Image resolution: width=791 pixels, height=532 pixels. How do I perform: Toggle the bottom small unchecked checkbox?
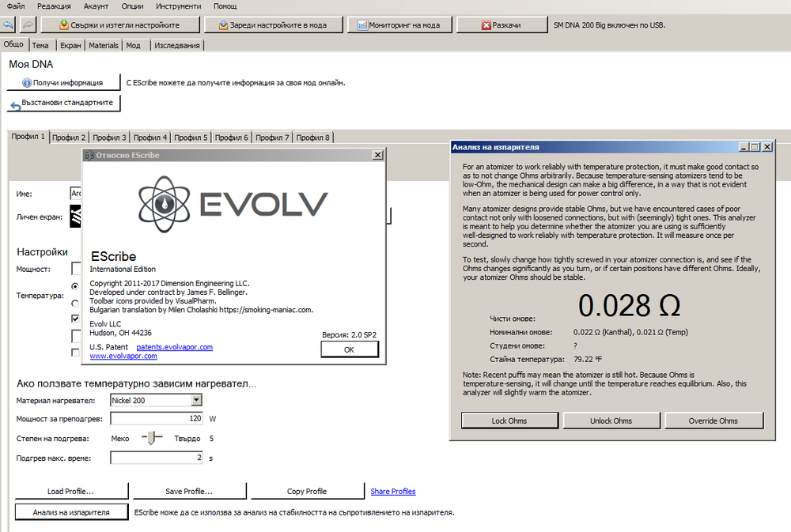click(x=75, y=353)
